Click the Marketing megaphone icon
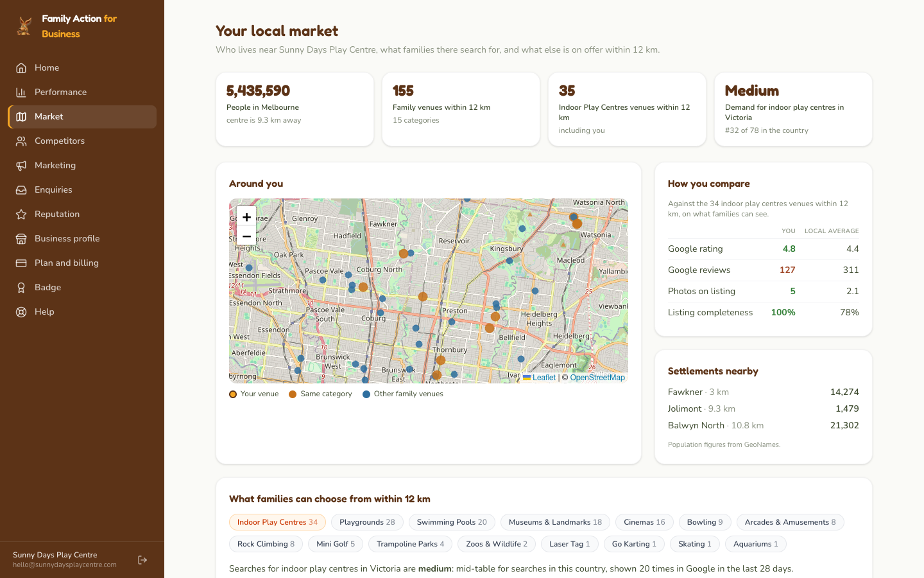 21,165
